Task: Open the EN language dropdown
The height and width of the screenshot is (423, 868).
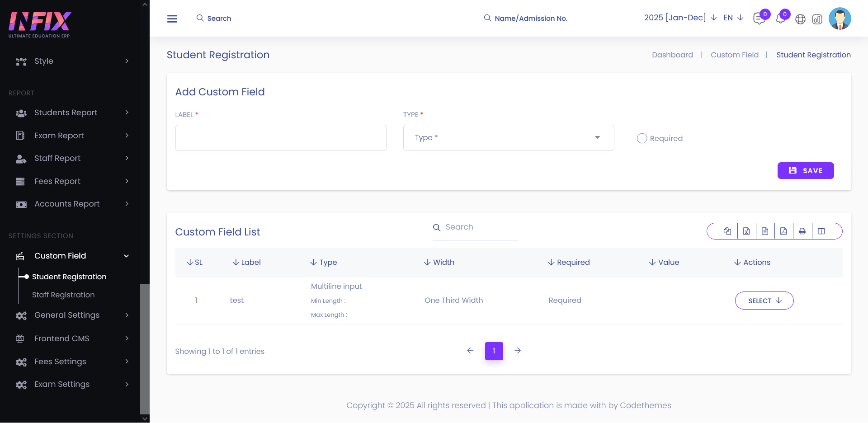Action: [x=733, y=18]
